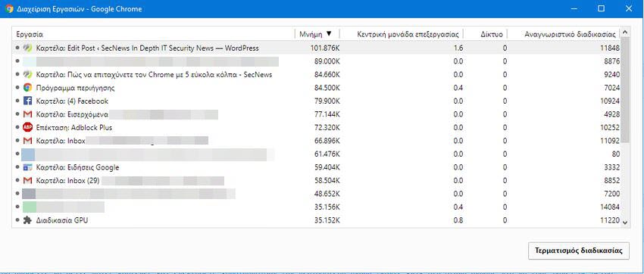The image size is (644, 274).
Task: Click memory value 89.000K
Action: 327,61
